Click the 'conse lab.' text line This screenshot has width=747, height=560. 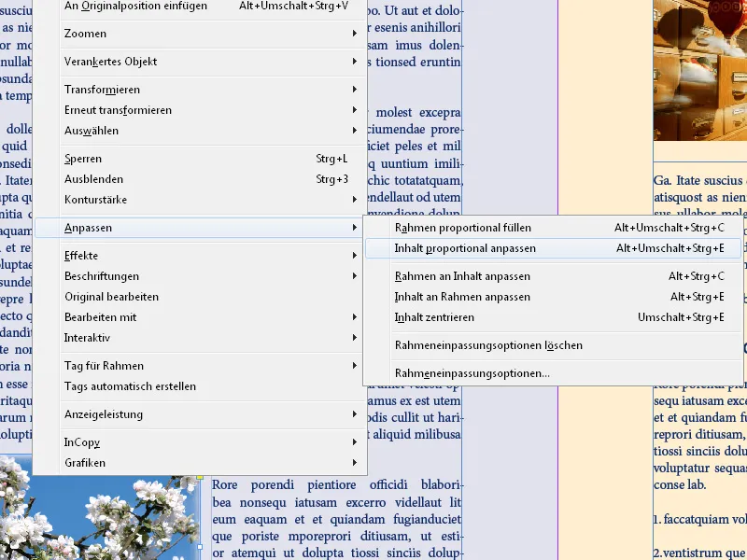(x=680, y=484)
